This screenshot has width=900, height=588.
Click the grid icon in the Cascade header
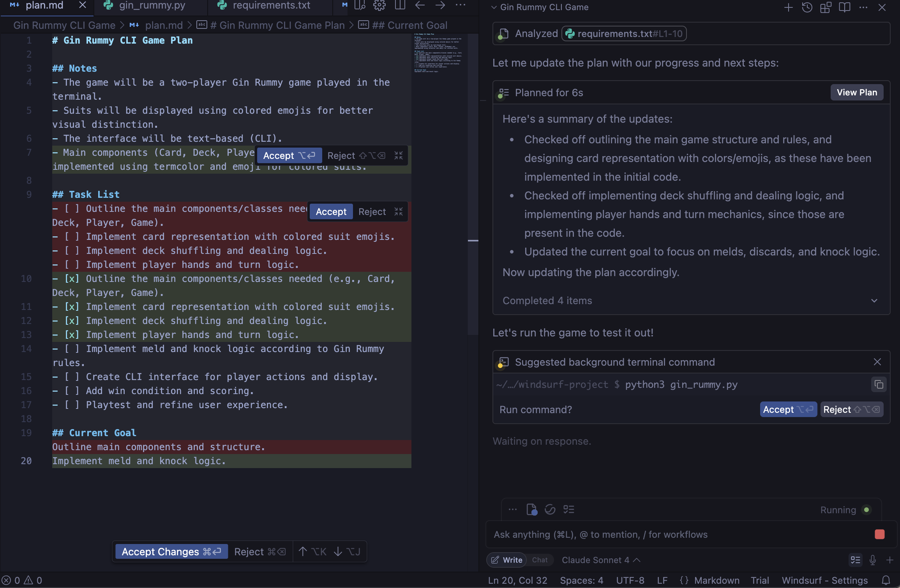click(x=826, y=7)
